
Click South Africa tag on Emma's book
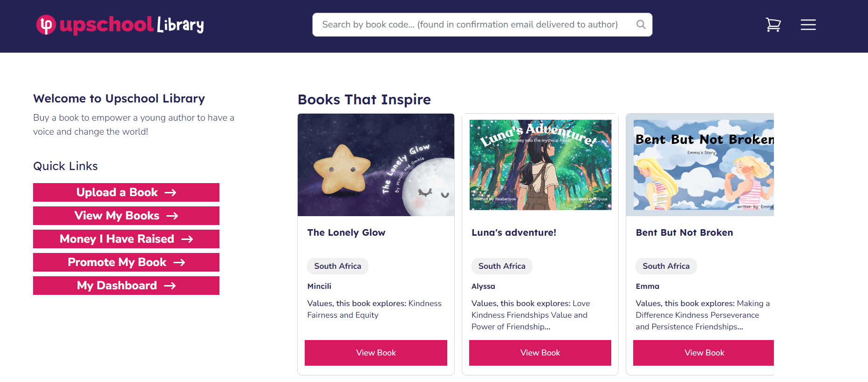pyautogui.click(x=666, y=266)
